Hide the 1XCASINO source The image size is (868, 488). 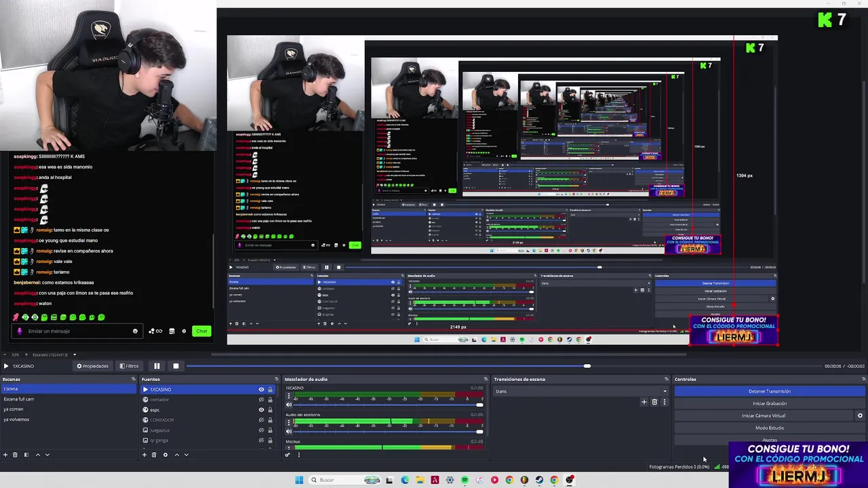click(x=261, y=390)
